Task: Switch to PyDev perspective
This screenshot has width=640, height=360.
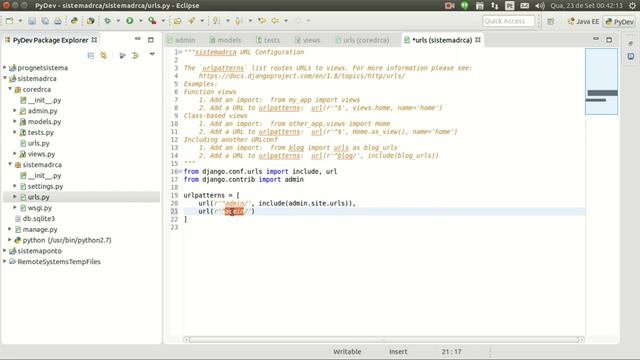Action: click(x=620, y=22)
